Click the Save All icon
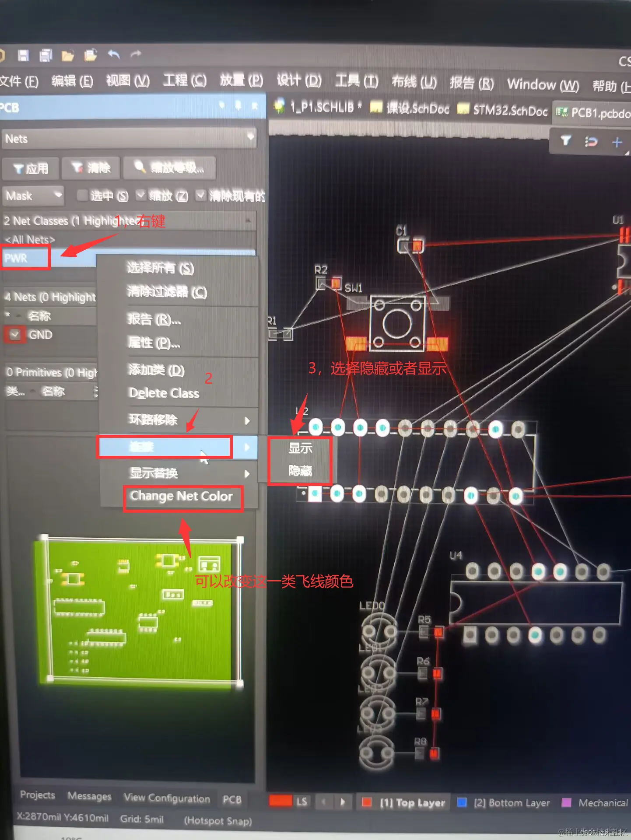The height and width of the screenshot is (840, 631). point(46,55)
